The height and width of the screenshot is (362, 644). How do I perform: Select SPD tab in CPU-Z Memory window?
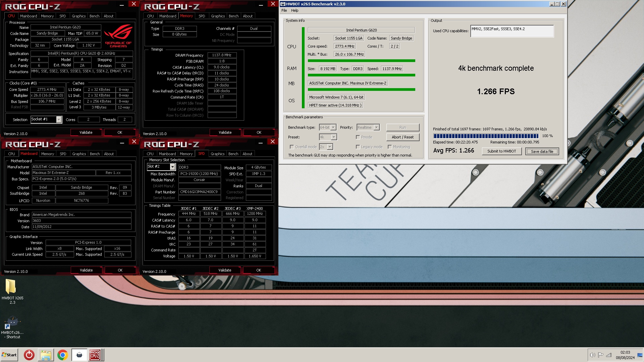[202, 16]
